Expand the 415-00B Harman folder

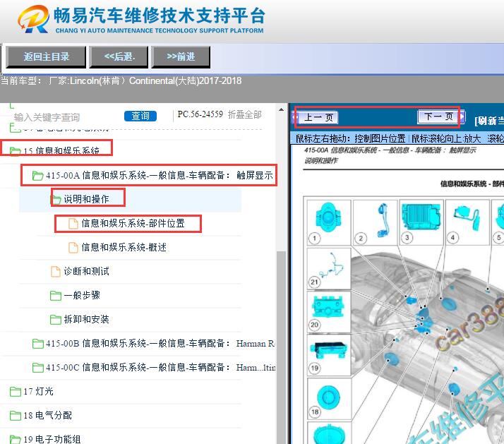click(x=154, y=343)
